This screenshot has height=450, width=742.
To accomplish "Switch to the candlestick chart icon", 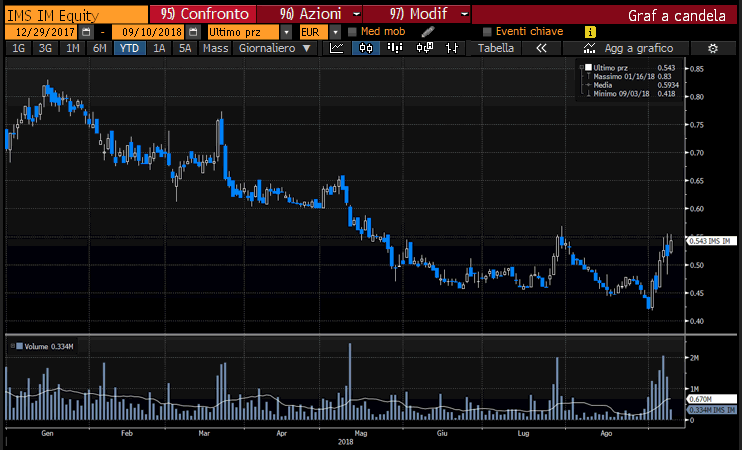I will (x=367, y=48).
